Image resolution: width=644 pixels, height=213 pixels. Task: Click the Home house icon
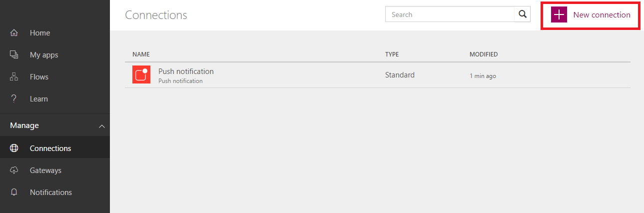pyautogui.click(x=14, y=33)
